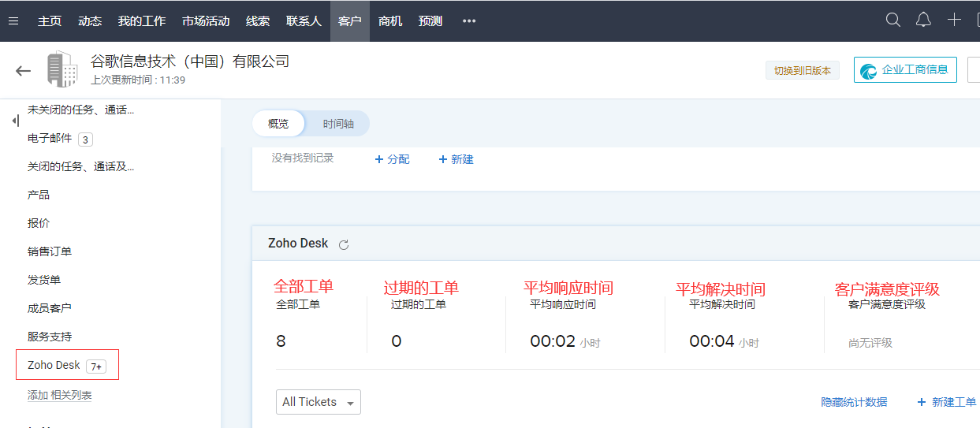This screenshot has width=980, height=428.
Task: Go to 我的工作 module
Action: click(142, 21)
